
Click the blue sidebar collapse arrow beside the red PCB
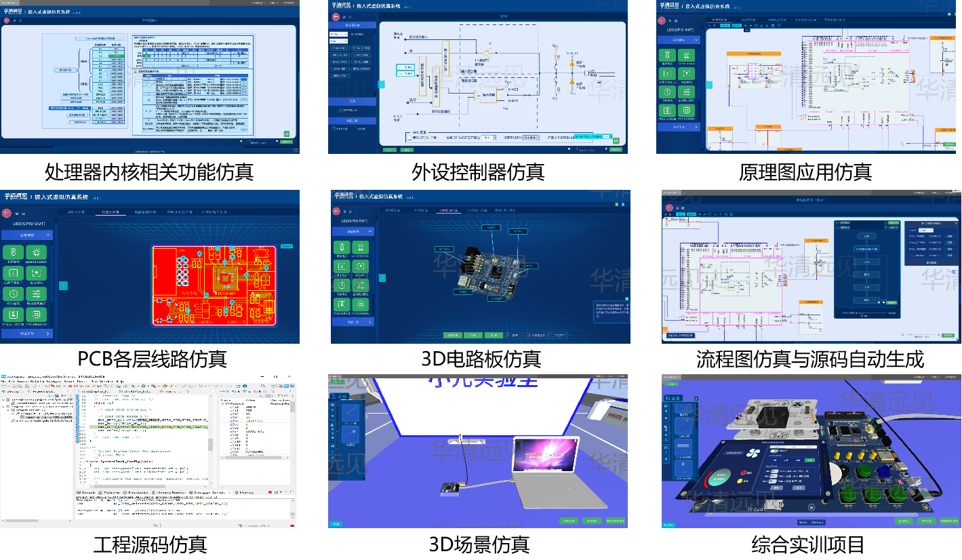point(63,285)
